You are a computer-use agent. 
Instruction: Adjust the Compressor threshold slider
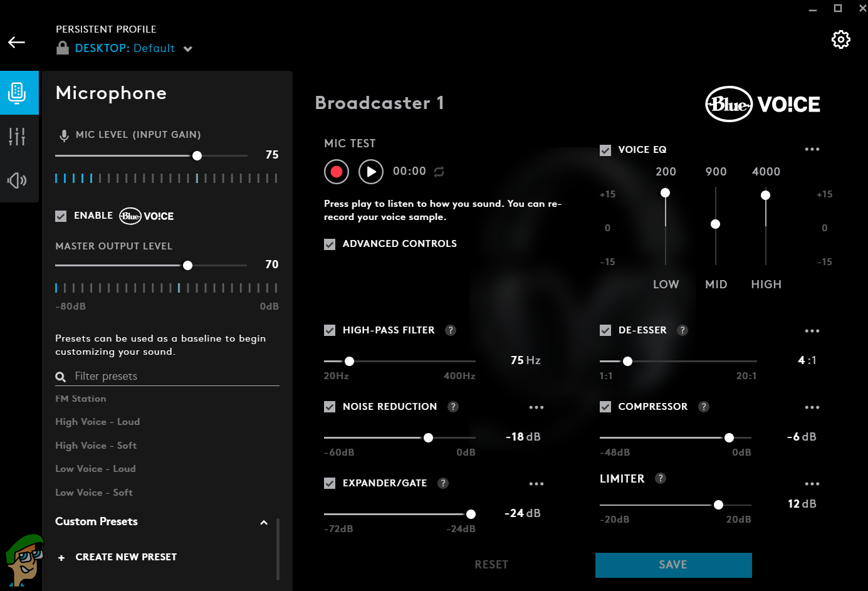tap(729, 437)
